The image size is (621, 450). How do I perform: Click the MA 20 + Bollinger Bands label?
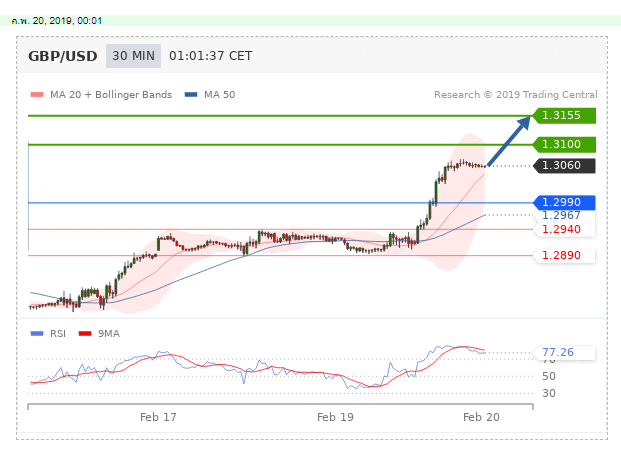[111, 95]
